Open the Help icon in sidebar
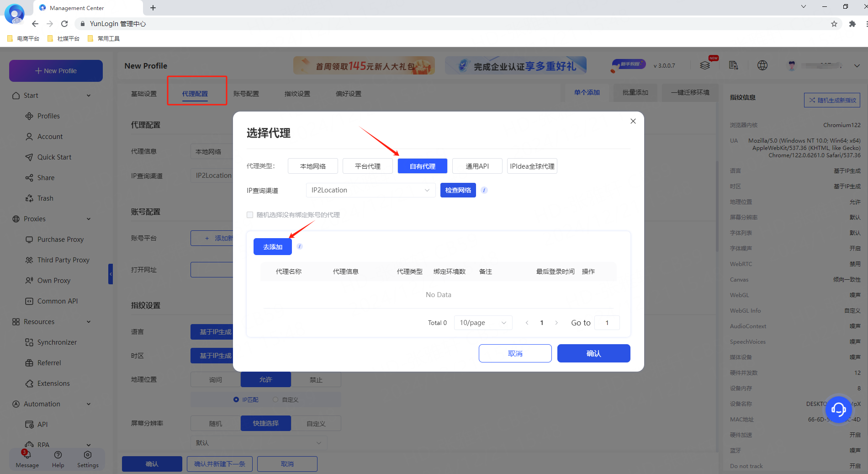This screenshot has width=868, height=474. [58, 455]
